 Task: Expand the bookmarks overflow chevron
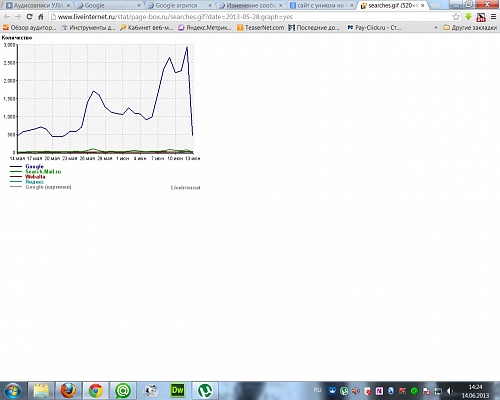(x=436, y=28)
